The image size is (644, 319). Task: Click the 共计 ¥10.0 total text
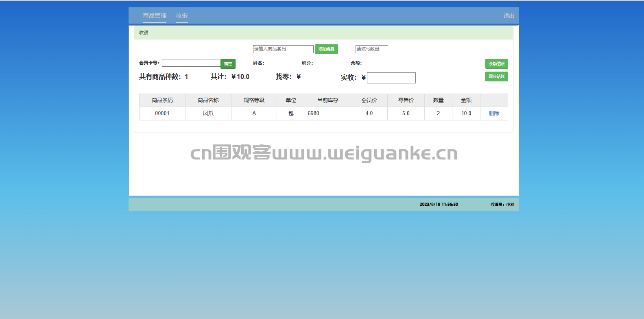tap(230, 76)
